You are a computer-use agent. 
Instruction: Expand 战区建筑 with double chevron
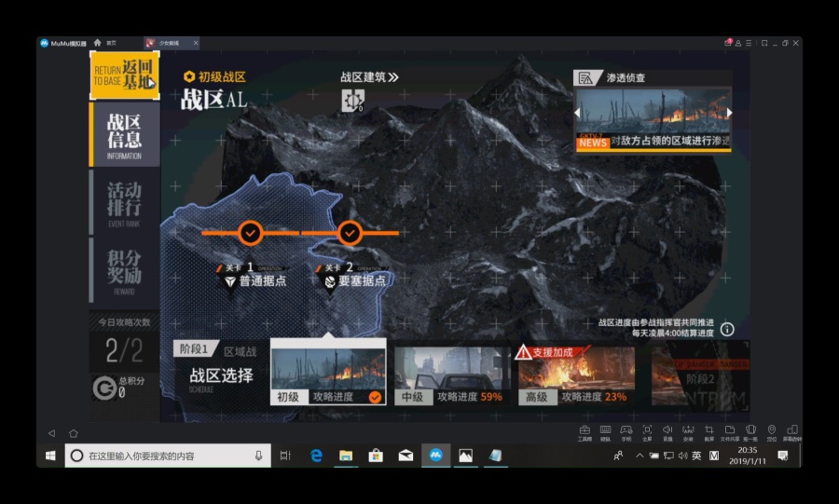(370, 77)
